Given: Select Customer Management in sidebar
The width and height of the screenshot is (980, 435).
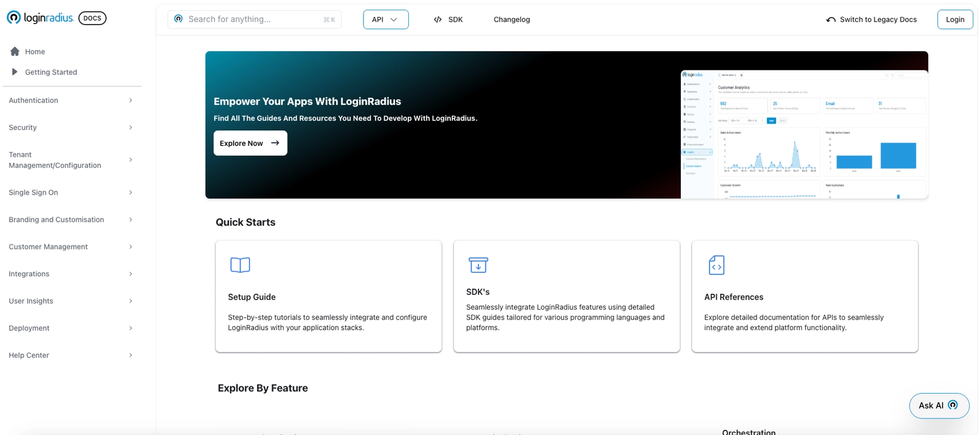Looking at the screenshot, I should [x=48, y=247].
